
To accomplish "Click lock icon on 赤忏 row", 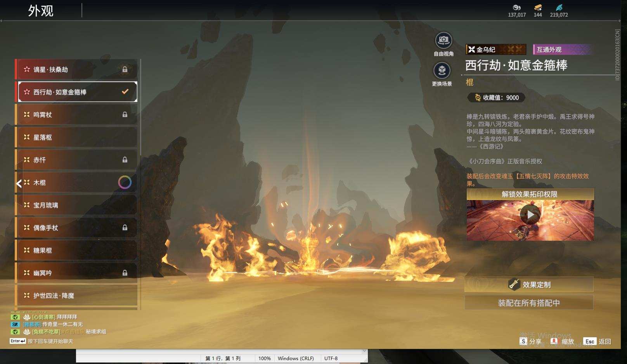I will [125, 160].
